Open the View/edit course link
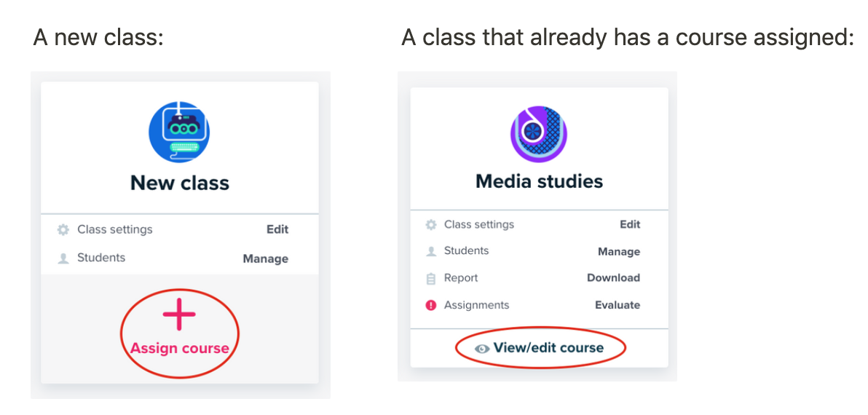 pos(548,348)
